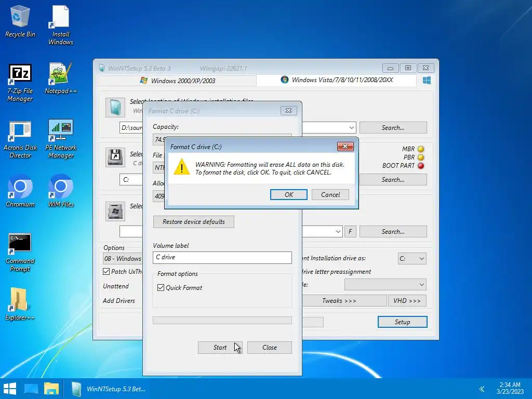Click the PBR yellow status light
Image resolution: width=532 pixels, height=399 pixels.
tap(421, 157)
